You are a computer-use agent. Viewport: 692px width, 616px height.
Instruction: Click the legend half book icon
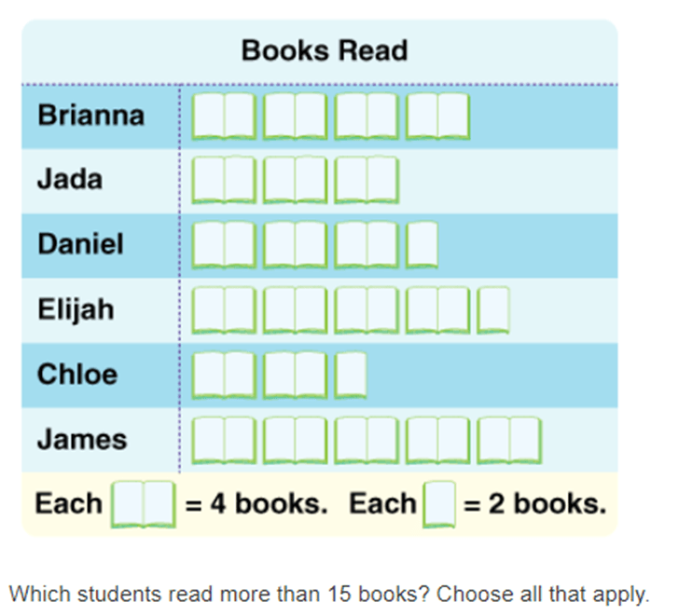coord(439,504)
